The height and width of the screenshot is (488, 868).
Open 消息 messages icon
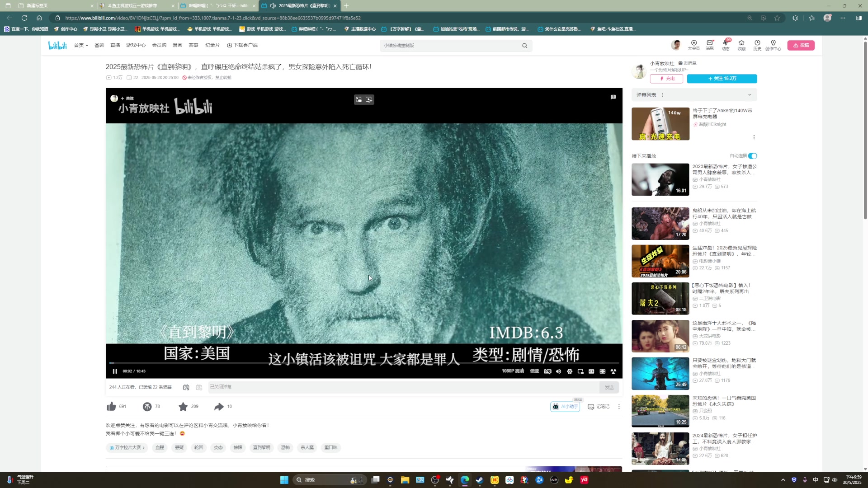pos(710,45)
